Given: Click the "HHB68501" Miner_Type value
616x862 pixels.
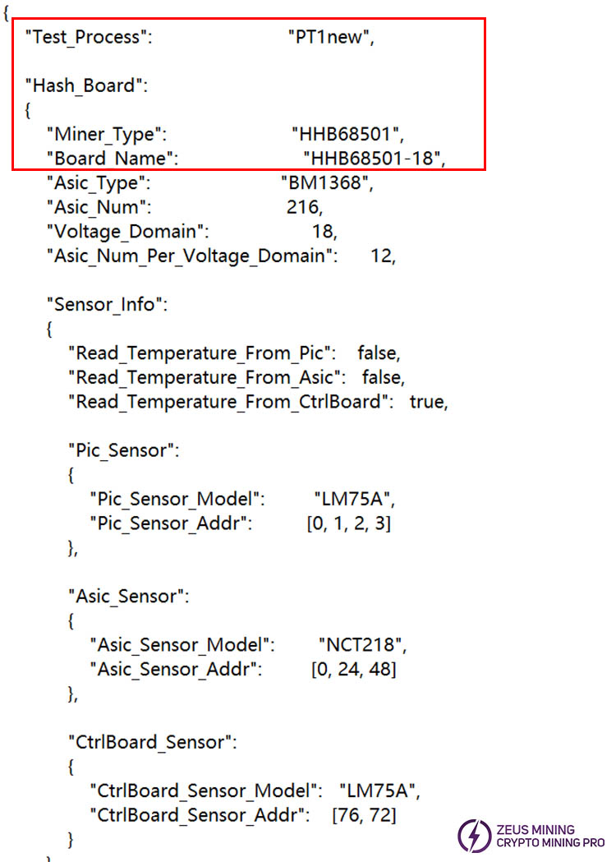Looking at the screenshot, I should 348,134.
